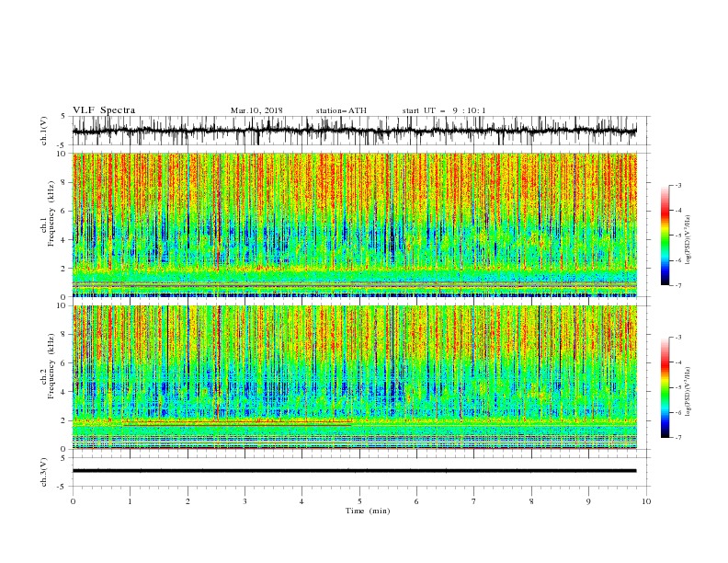728x563 pixels.
Task: Click time-axis tick label "4"
Action: click(x=301, y=501)
